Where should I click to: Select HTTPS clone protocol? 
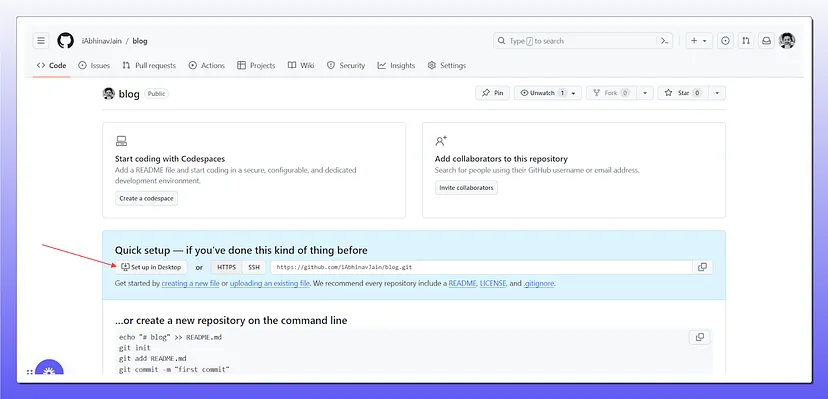point(227,267)
